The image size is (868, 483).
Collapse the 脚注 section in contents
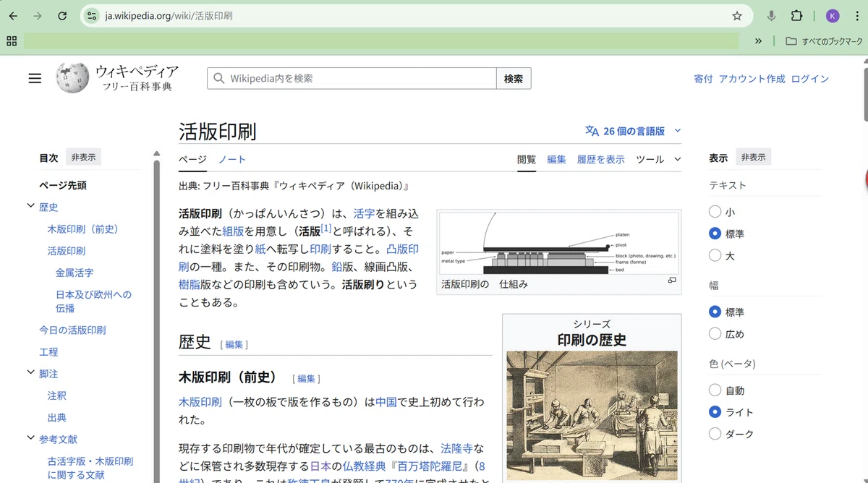(30, 372)
